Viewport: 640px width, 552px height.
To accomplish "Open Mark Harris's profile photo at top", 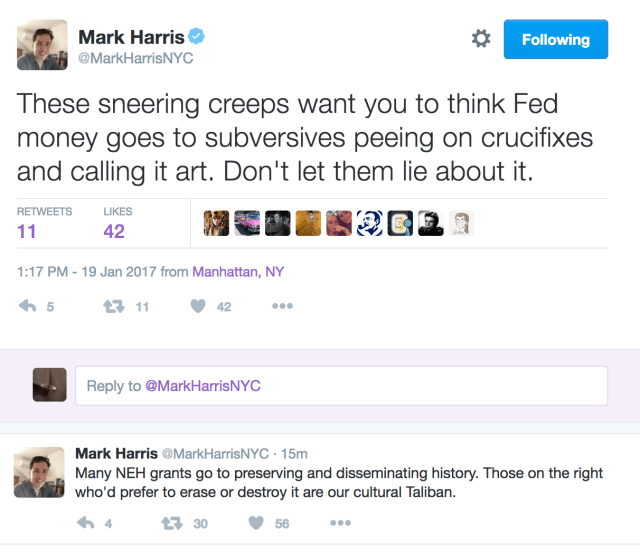I will [x=42, y=44].
